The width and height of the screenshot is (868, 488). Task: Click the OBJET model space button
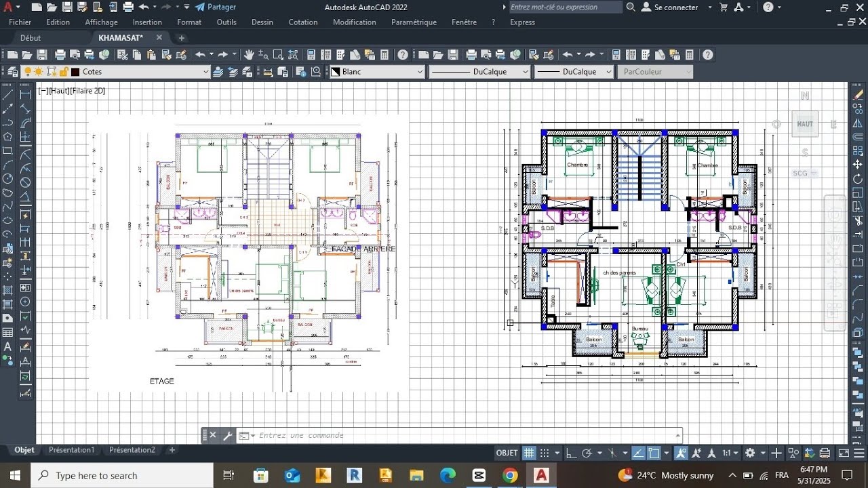(507, 453)
